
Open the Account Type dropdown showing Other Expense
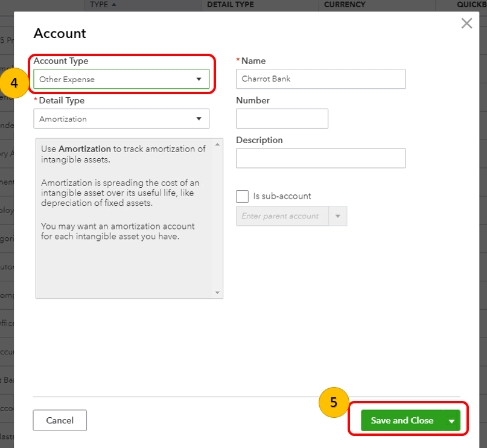pyautogui.click(x=121, y=79)
